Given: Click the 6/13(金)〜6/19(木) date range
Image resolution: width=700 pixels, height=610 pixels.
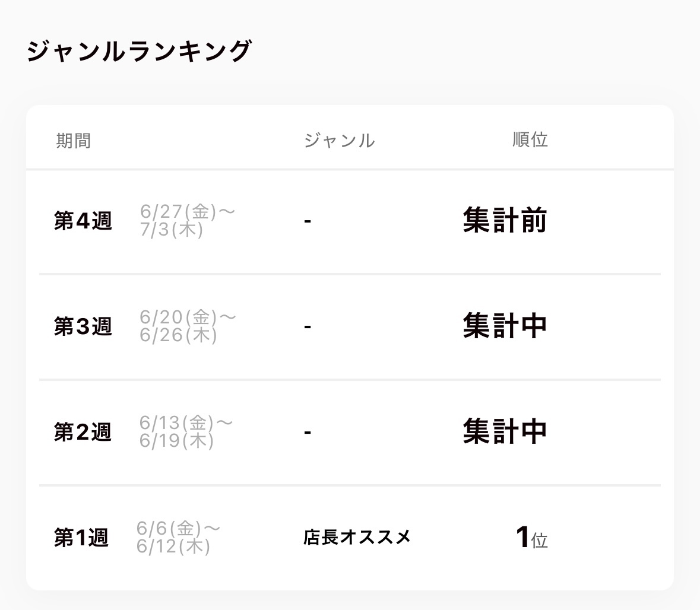Looking at the screenshot, I should tap(186, 432).
